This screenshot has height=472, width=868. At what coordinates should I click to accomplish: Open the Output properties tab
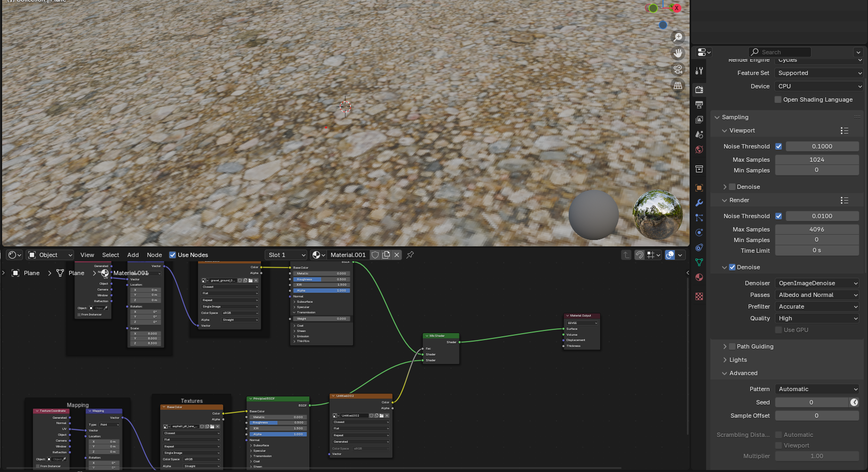699,105
